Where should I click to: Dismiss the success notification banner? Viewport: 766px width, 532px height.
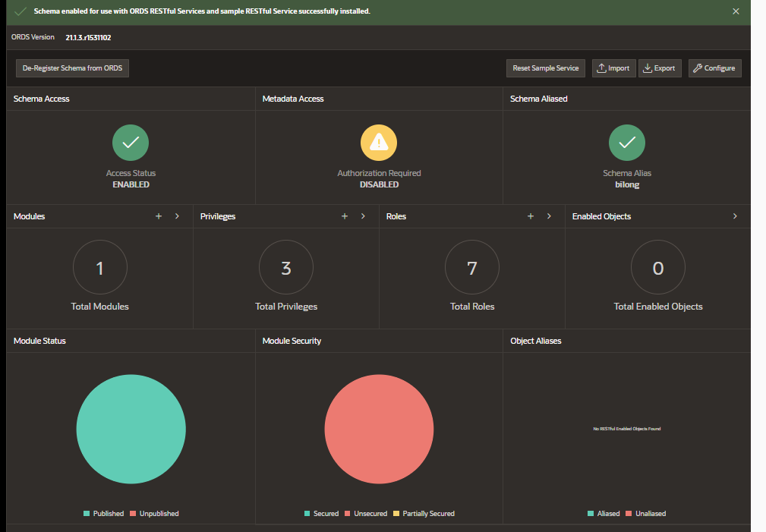[x=736, y=11]
